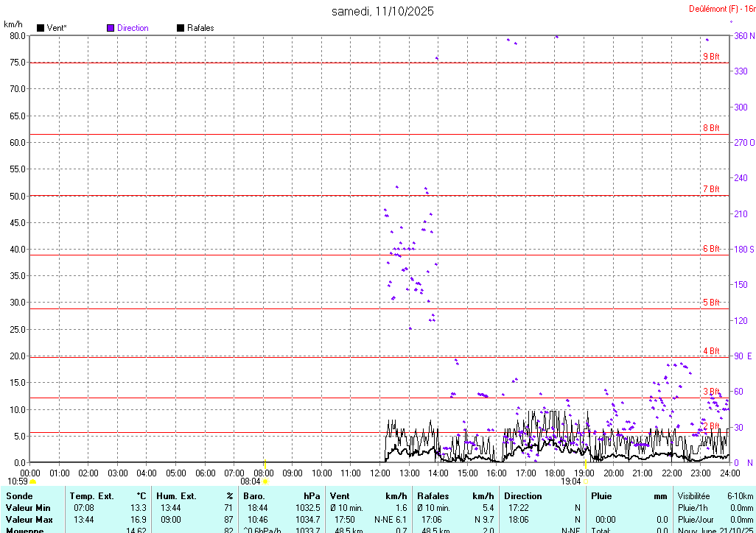
Task: Click the yellow sun marker beside 10:59
Action: coord(32,481)
